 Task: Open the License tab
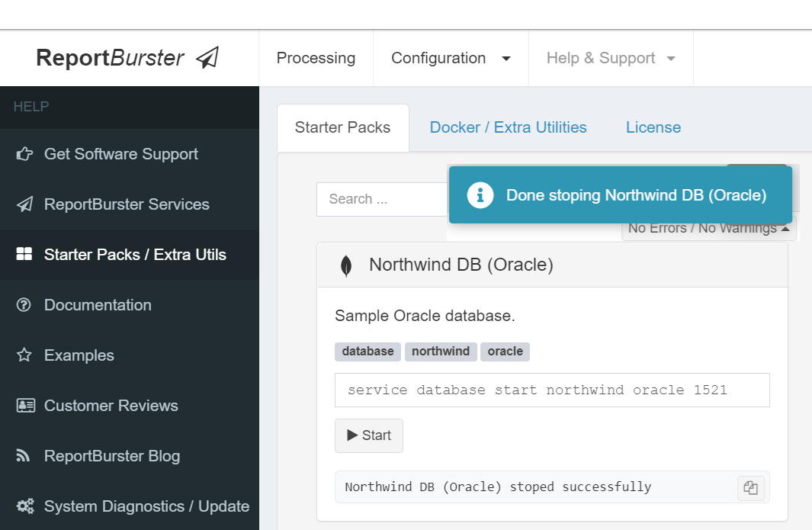pos(653,127)
